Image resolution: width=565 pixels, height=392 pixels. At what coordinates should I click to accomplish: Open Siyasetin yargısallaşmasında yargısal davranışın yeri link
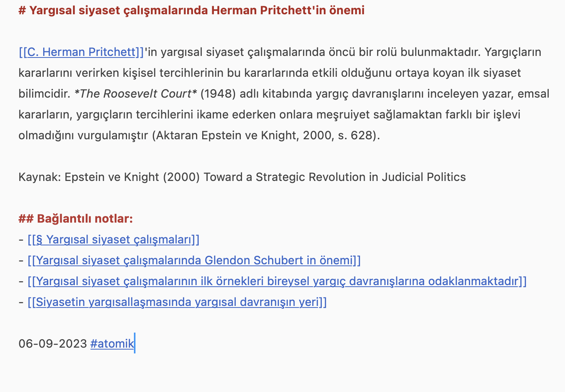click(177, 302)
